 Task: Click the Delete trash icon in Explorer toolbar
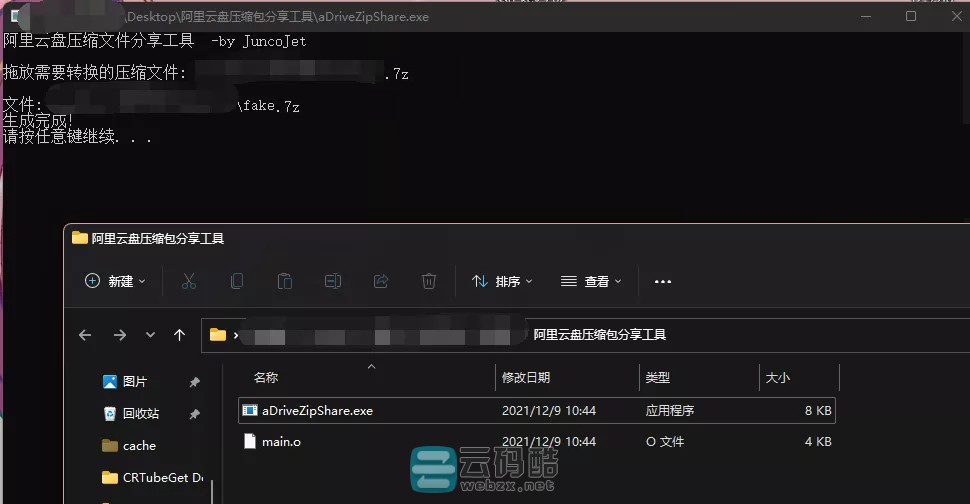tap(429, 281)
